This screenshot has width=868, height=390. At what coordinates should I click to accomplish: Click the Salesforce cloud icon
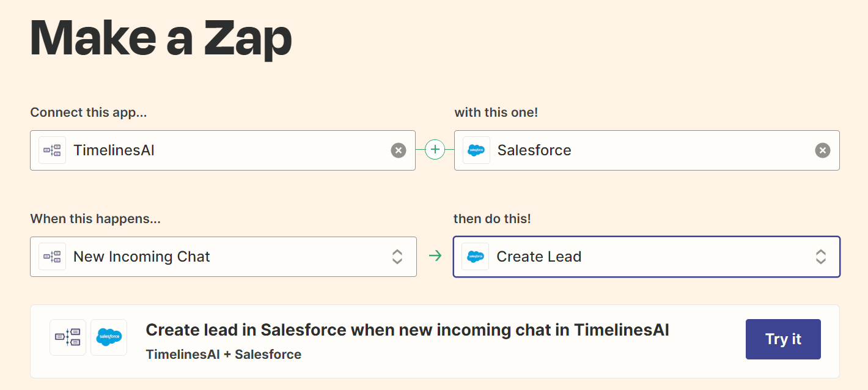point(476,150)
